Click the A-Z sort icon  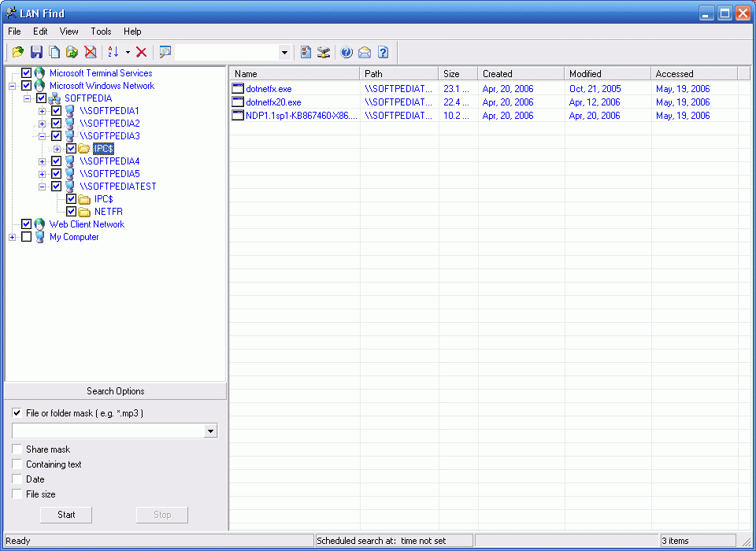tap(113, 52)
